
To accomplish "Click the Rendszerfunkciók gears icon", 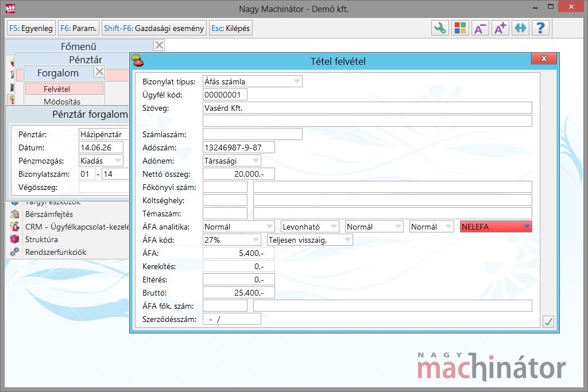I will tap(15, 252).
